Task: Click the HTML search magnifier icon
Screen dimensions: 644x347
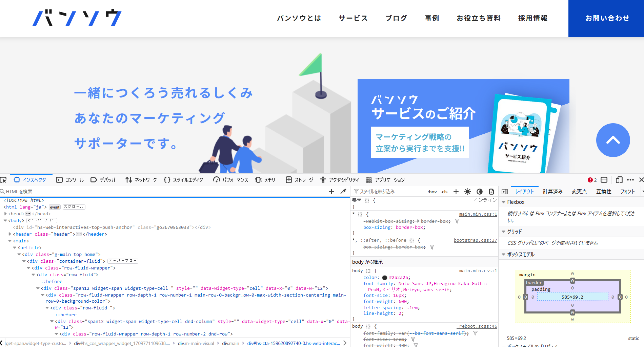Action: (2, 192)
